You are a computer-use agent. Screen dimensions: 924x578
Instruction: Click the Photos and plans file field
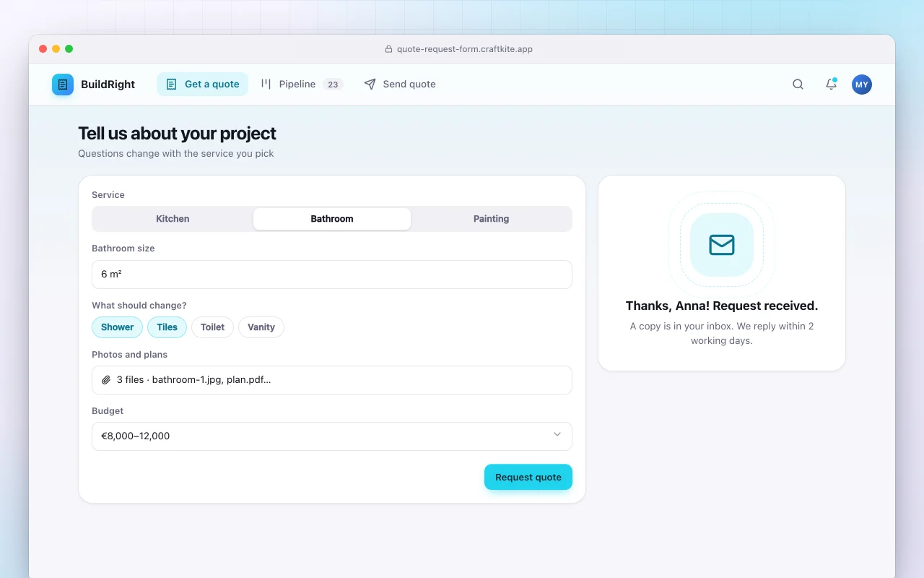click(332, 380)
